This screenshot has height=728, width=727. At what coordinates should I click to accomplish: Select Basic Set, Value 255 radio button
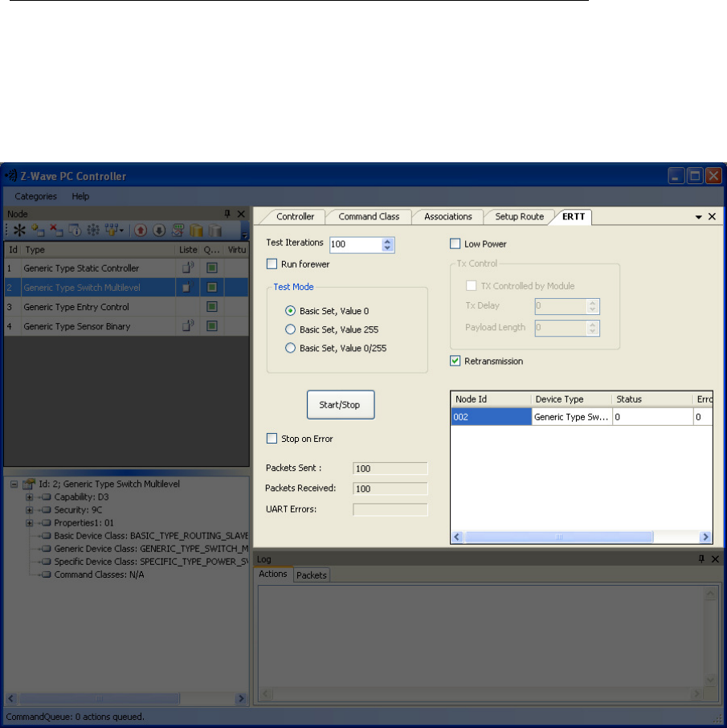point(290,329)
